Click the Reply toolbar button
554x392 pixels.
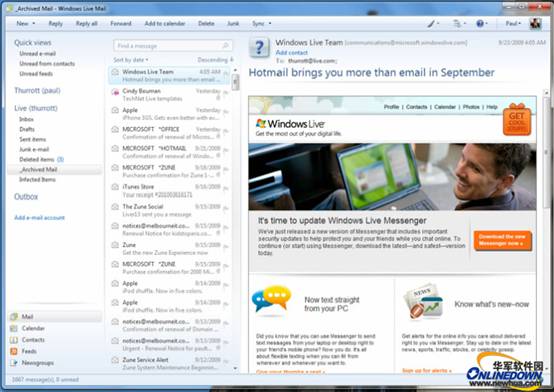click(55, 24)
